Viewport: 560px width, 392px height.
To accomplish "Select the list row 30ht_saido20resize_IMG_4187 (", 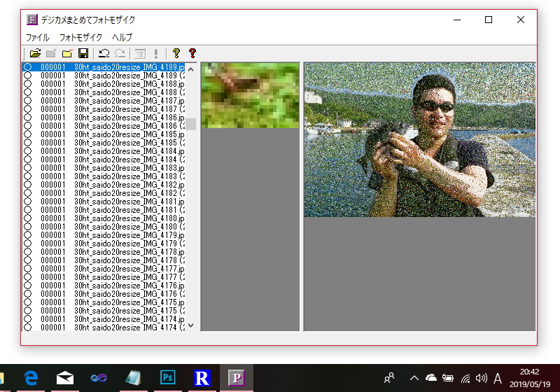I will tap(104, 109).
